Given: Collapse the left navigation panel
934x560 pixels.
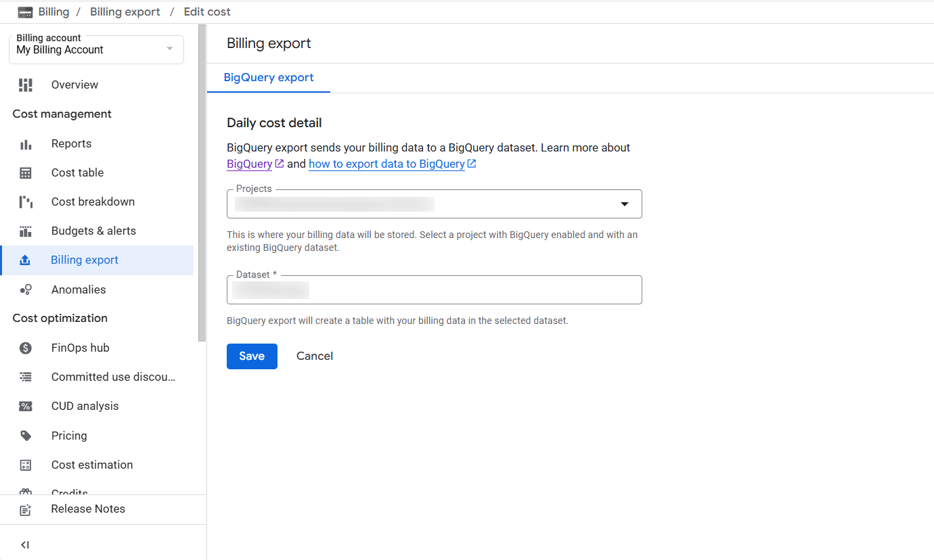Looking at the screenshot, I should coord(25,545).
